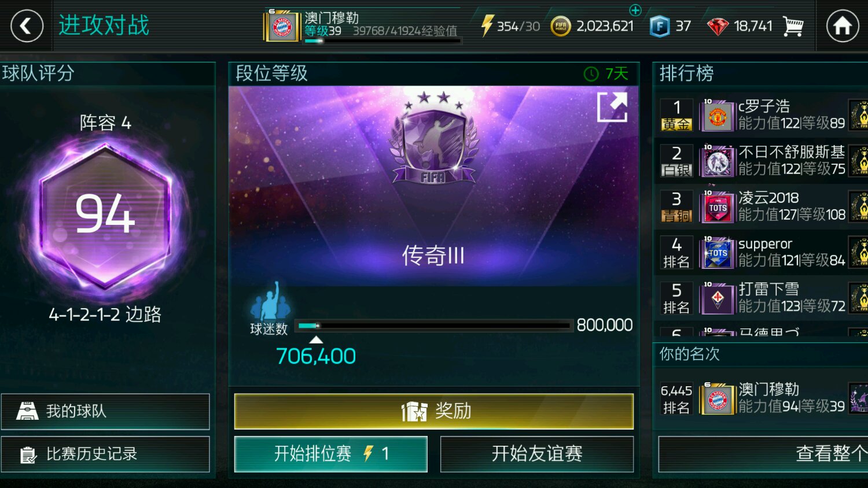This screenshot has width=868, height=488.
Task: Tap the energy lightning bolt icon
Action: 487,26
